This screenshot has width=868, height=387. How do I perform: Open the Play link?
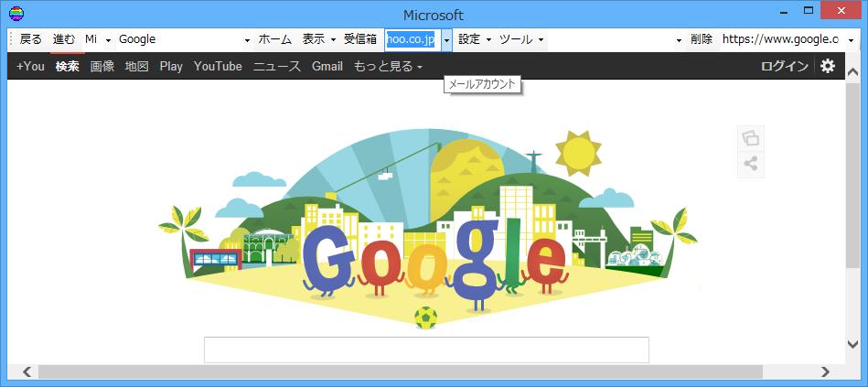tap(171, 67)
